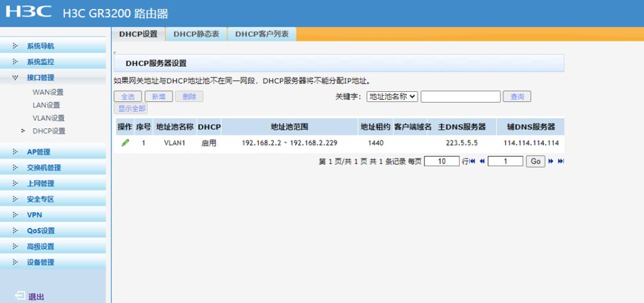Click the 114.114.114.114 secondary DNS cell
644x303 pixels.
click(x=531, y=143)
